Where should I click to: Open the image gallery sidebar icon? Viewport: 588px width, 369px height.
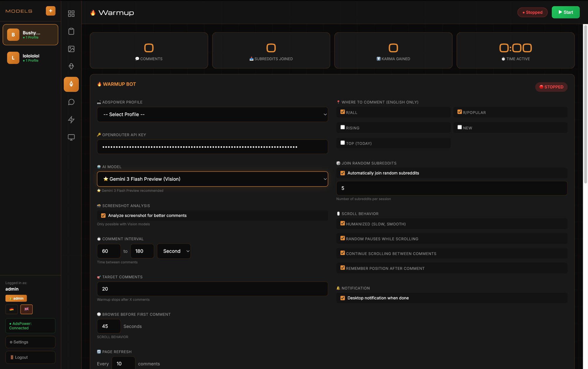pyautogui.click(x=71, y=49)
